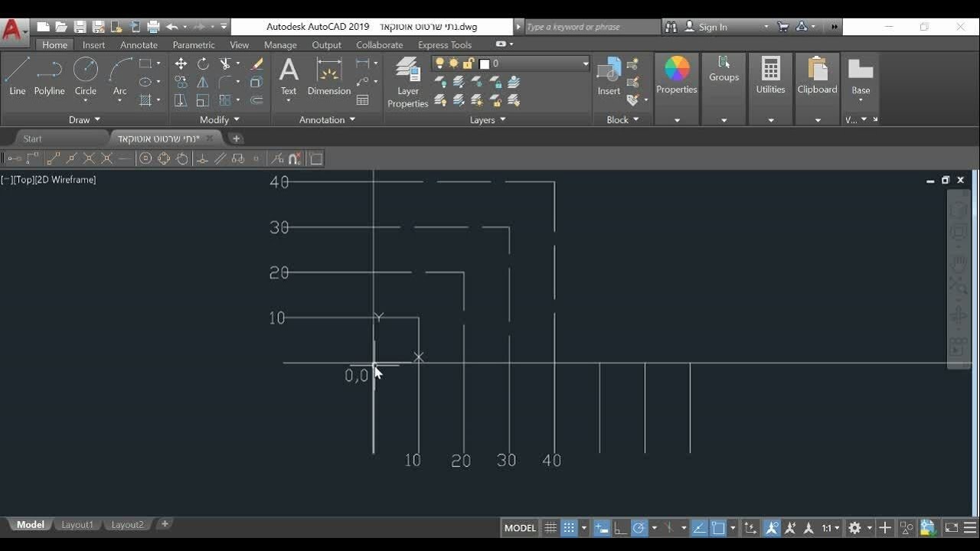The image size is (980, 551).
Task: Click the Stretch tool
Action: (x=181, y=100)
